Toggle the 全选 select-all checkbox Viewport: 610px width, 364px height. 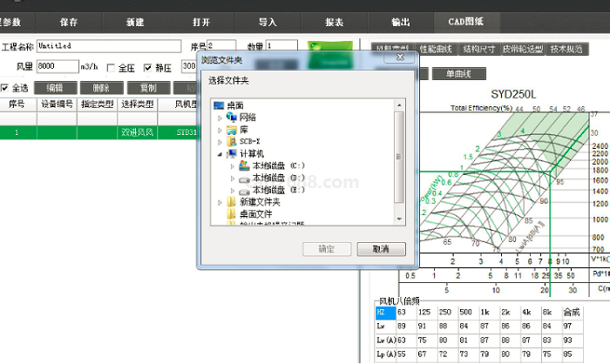[x=5, y=88]
